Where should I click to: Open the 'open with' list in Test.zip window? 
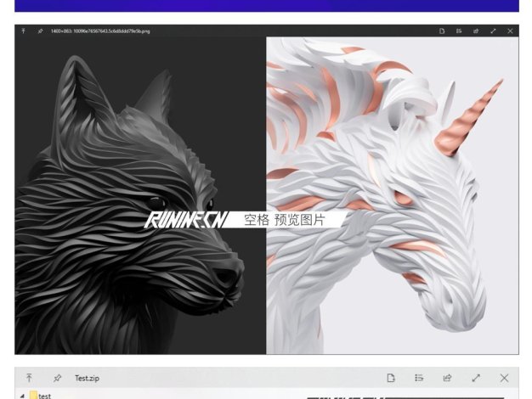pos(419,378)
